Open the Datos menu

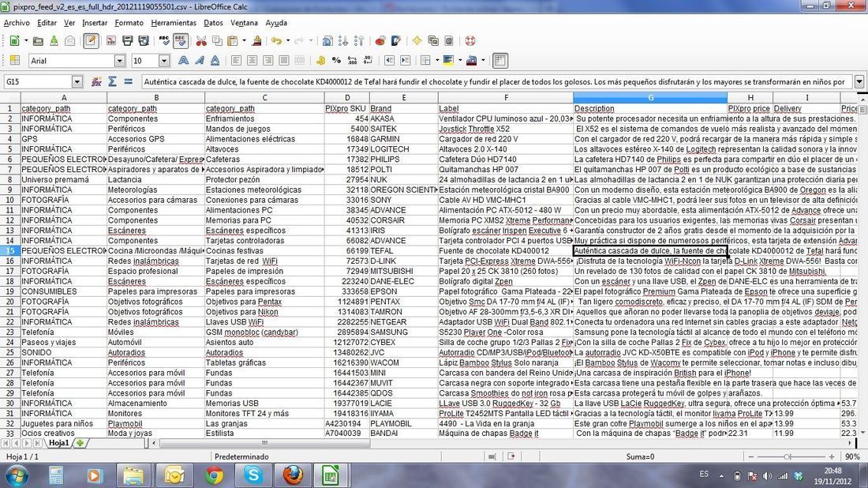[x=213, y=23]
